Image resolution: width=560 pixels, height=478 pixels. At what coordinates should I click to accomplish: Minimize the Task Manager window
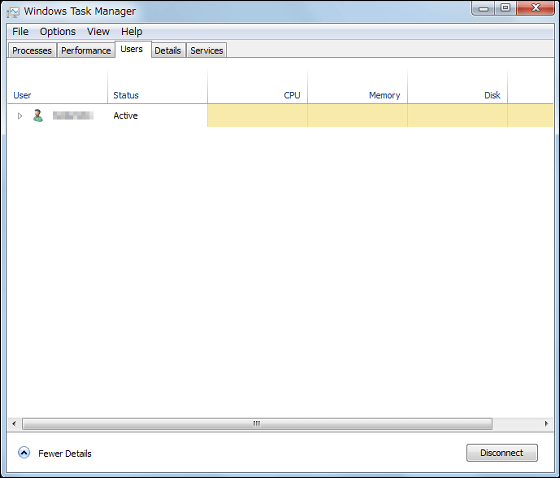click(x=483, y=8)
